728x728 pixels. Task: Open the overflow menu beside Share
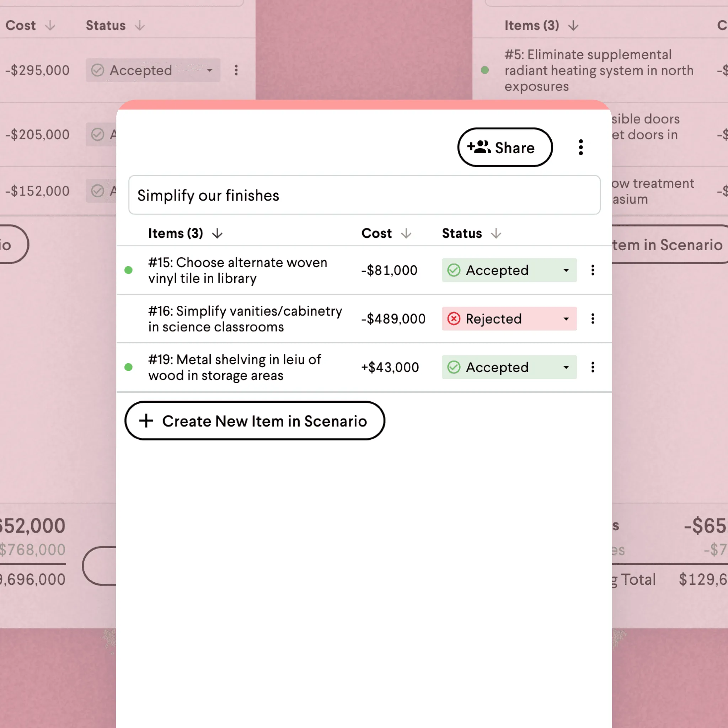(580, 147)
